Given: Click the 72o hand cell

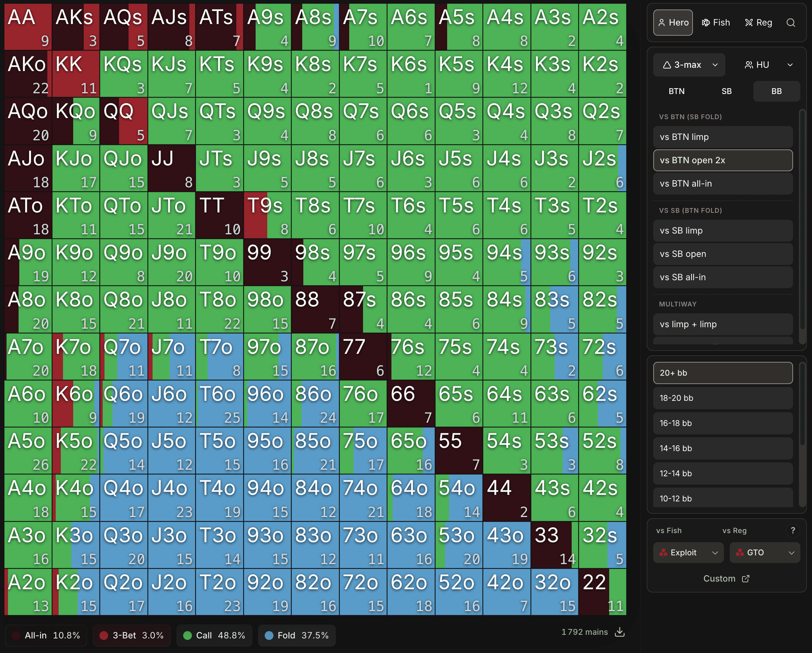Looking at the screenshot, I should 363,592.
